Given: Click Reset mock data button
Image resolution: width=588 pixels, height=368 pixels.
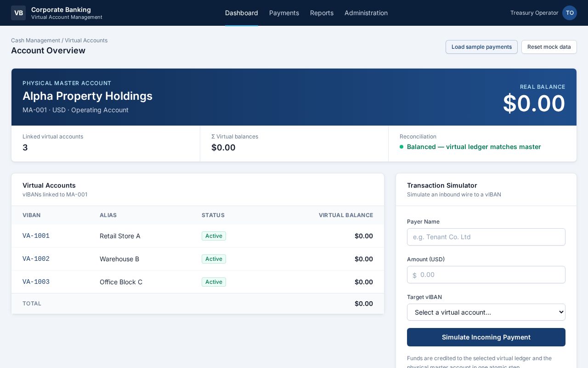Looking at the screenshot, I should pos(549,47).
